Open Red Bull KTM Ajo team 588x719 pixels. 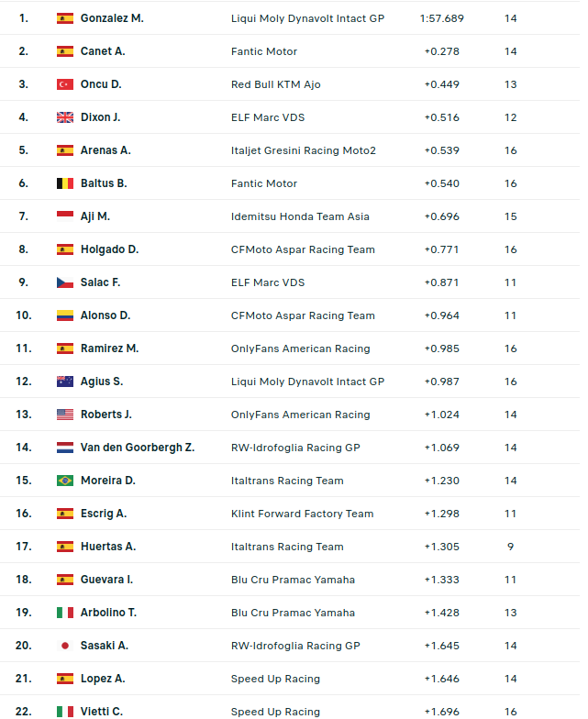click(275, 84)
